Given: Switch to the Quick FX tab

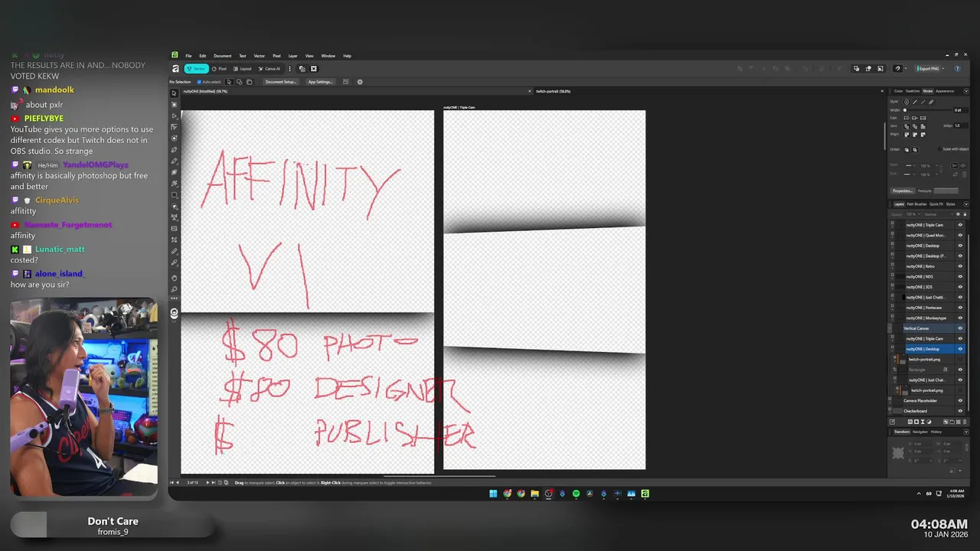Looking at the screenshot, I should (936, 204).
